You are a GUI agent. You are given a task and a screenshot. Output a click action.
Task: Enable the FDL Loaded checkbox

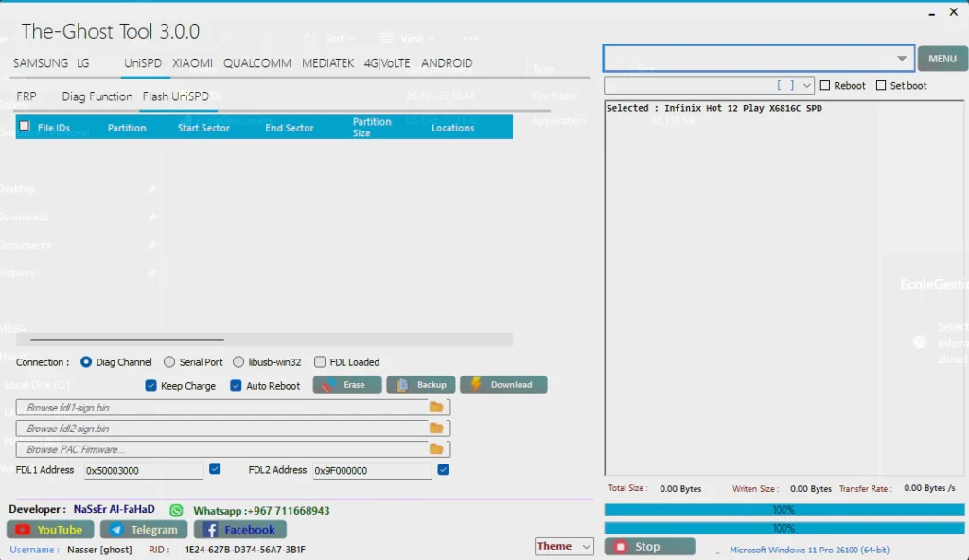point(320,362)
